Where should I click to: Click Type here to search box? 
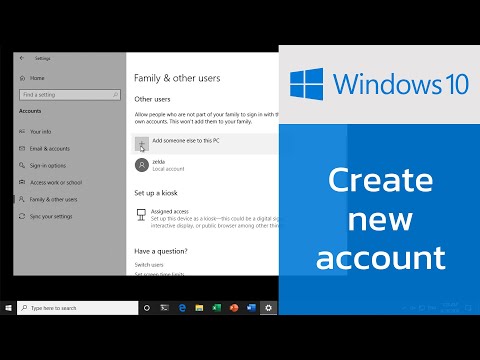[x=78, y=308]
